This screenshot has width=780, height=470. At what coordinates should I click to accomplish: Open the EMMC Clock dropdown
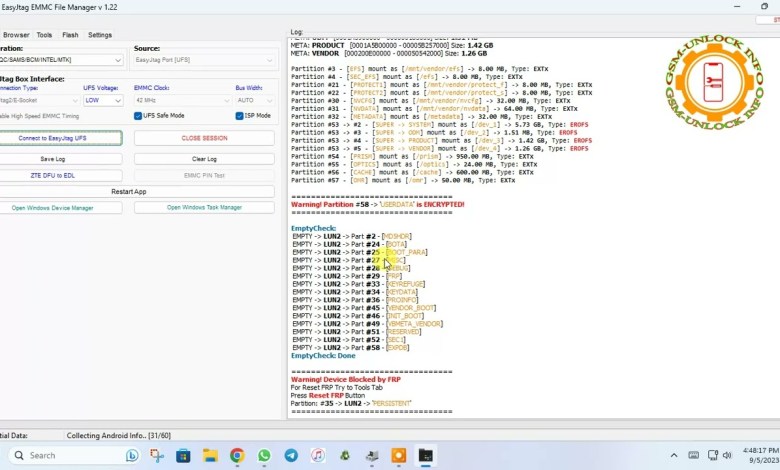(179, 100)
